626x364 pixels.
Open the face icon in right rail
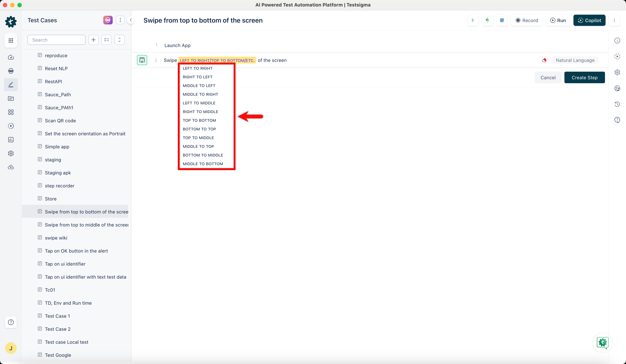click(617, 88)
